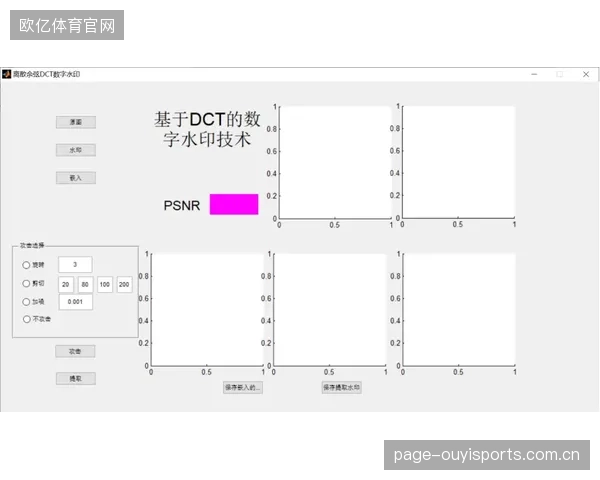Select the 加噪 noise attack radio button

(26, 302)
